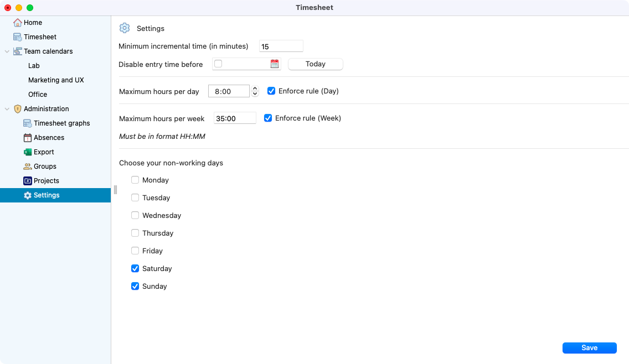Uncheck Enforce rule (Day)
Viewport: 629px width, 364px height.
(x=271, y=91)
